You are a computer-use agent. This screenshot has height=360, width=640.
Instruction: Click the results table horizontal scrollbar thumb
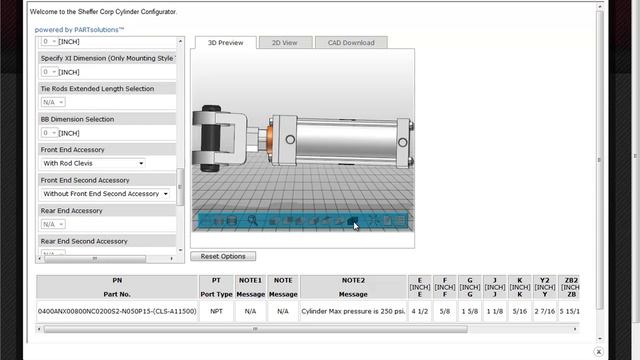(x=256, y=329)
